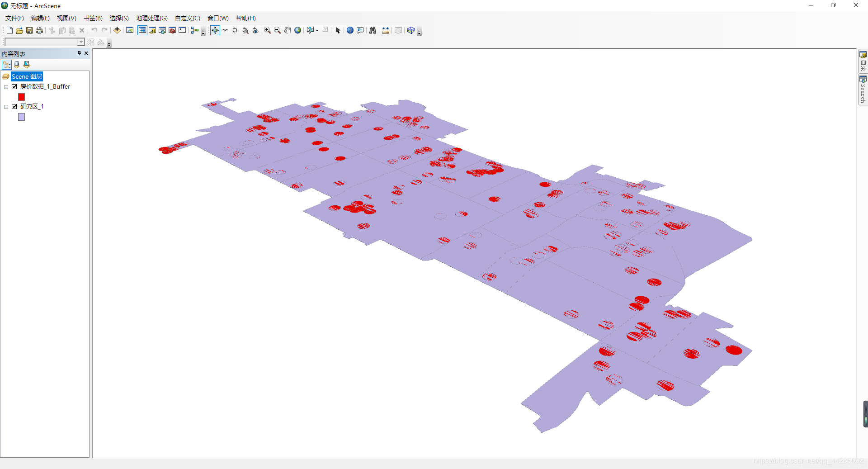Open the 3D view settings cube icon
This screenshot has width=868, height=469.
click(411, 30)
